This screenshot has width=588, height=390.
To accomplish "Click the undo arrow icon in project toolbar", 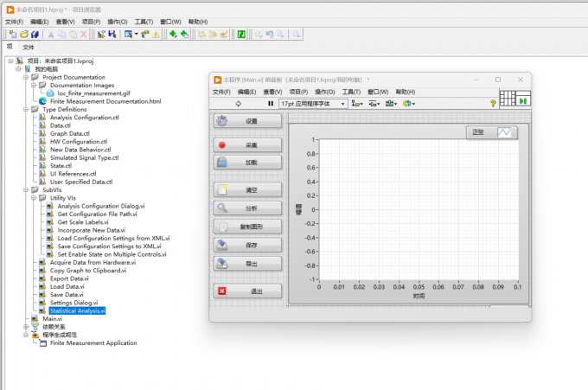I will (x=270, y=35).
